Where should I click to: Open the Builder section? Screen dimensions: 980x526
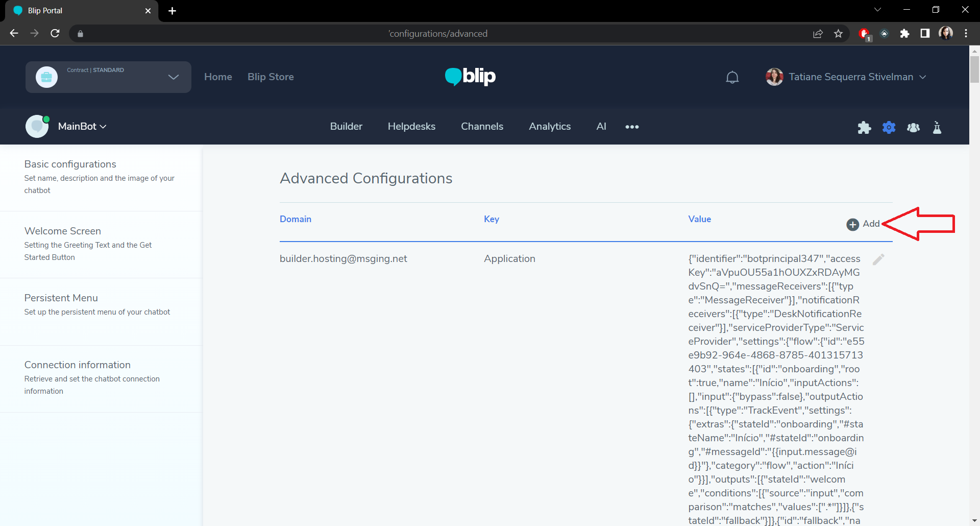click(x=346, y=127)
